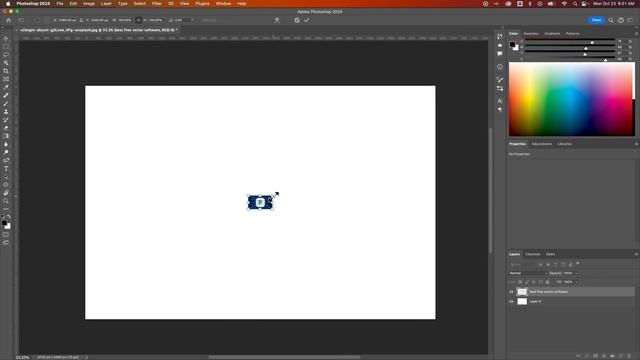640x360 pixels.
Task: Click the blue Share button
Action: (x=596, y=20)
